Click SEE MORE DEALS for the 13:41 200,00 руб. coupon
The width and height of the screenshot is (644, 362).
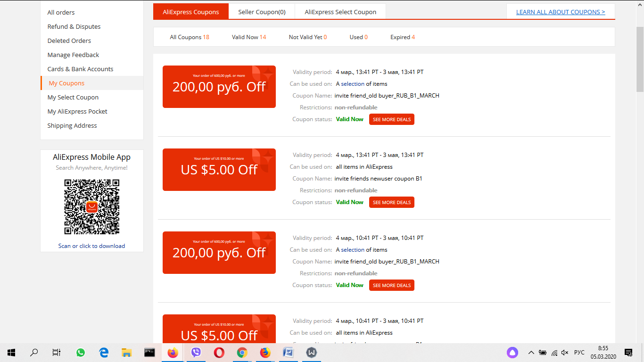tap(392, 119)
